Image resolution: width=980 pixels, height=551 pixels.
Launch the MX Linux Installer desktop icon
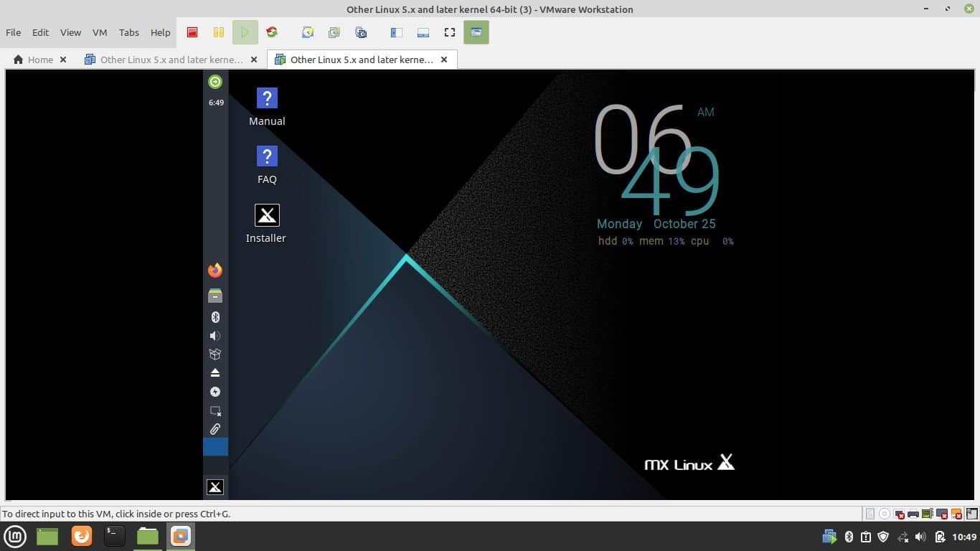(266, 224)
